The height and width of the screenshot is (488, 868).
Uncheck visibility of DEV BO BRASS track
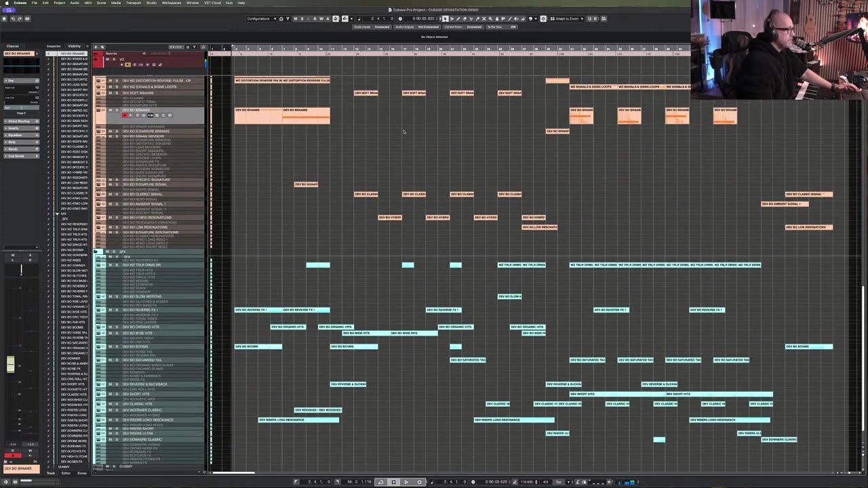pos(48,59)
